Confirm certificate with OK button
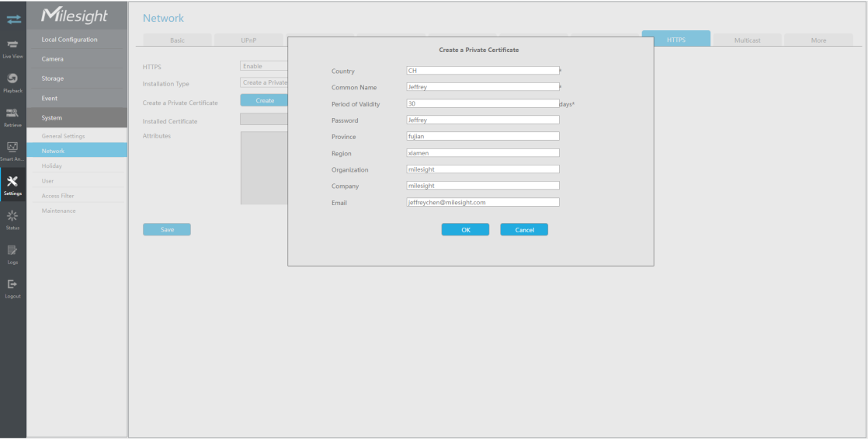The height and width of the screenshot is (439, 868). click(x=466, y=229)
